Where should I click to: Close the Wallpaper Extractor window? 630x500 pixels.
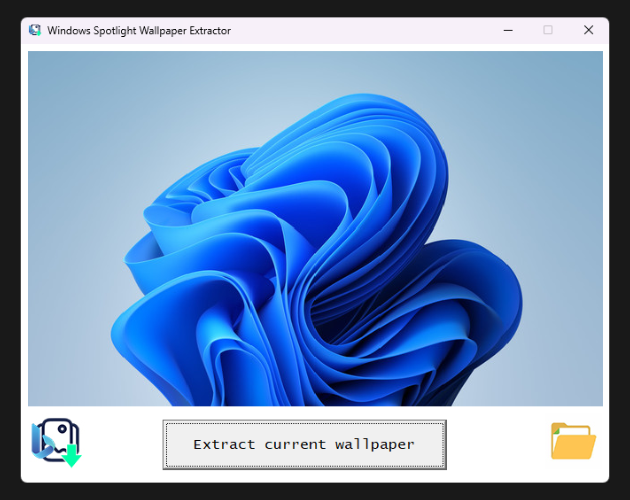coord(589,30)
